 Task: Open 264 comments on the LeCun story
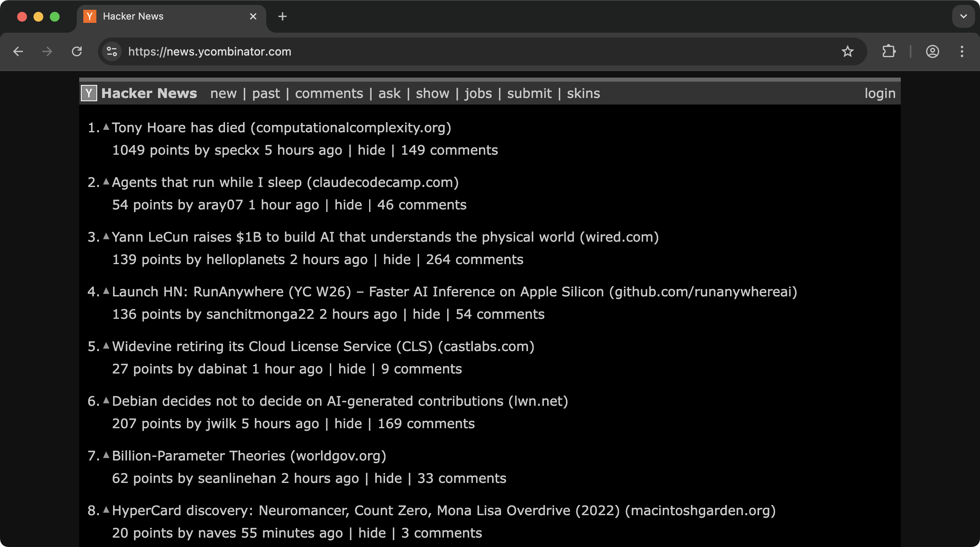(474, 260)
